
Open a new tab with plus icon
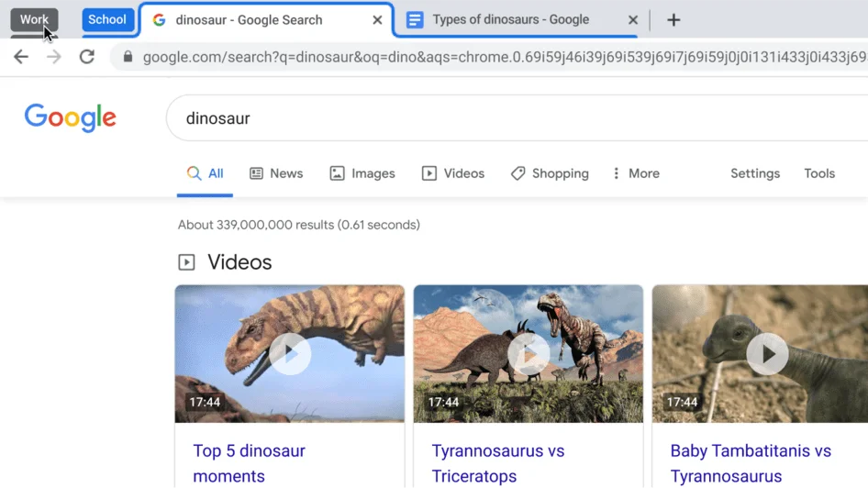(673, 20)
